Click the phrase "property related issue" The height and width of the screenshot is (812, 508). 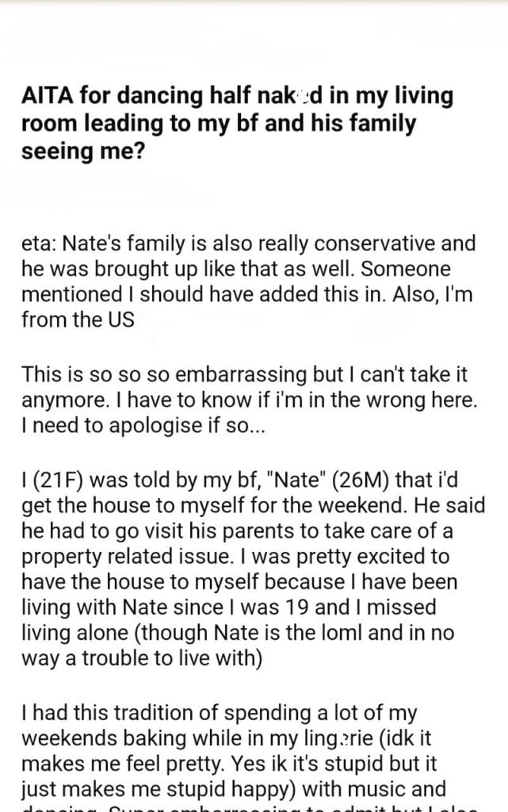pos(104,554)
